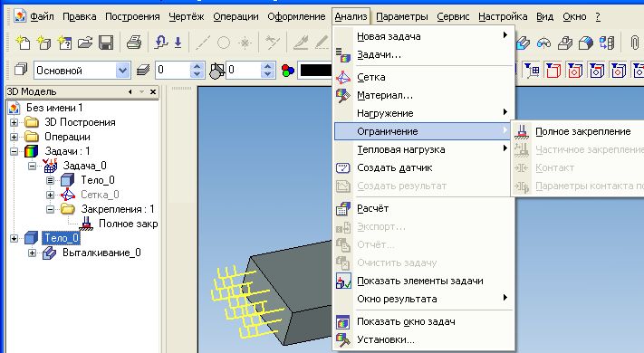Expand the highlighted Тело_0 root node
The width and height of the screenshot is (644, 353).
14,238
